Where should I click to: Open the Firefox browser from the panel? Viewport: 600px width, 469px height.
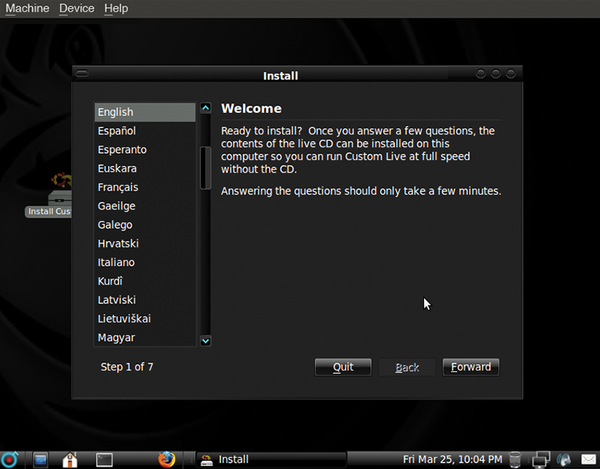(166, 459)
